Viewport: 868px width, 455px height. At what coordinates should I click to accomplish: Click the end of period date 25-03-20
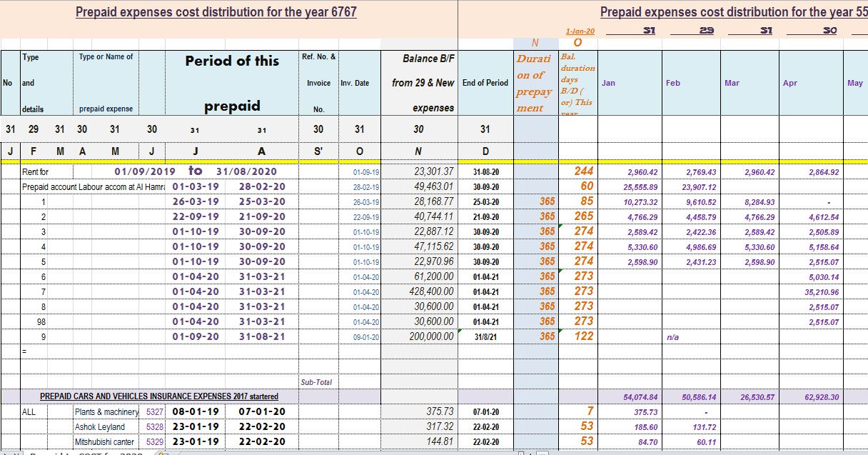click(485, 202)
